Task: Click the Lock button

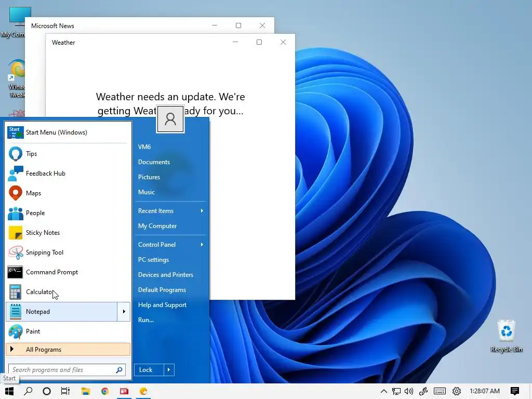Action: [x=149, y=370]
